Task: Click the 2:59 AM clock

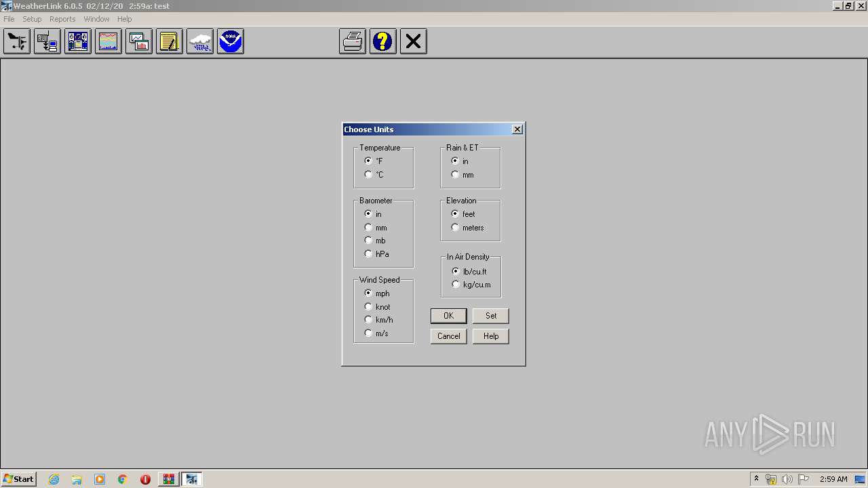Action: tap(833, 479)
